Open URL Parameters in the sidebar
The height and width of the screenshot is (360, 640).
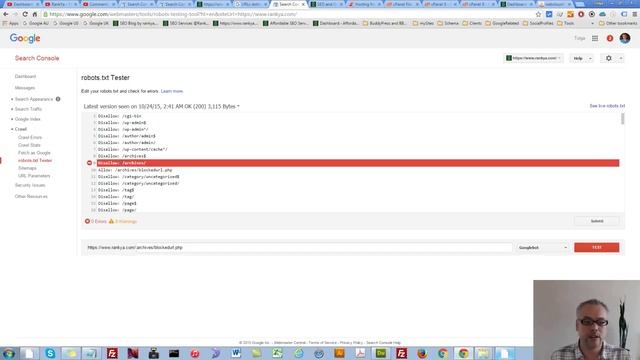pos(34,176)
